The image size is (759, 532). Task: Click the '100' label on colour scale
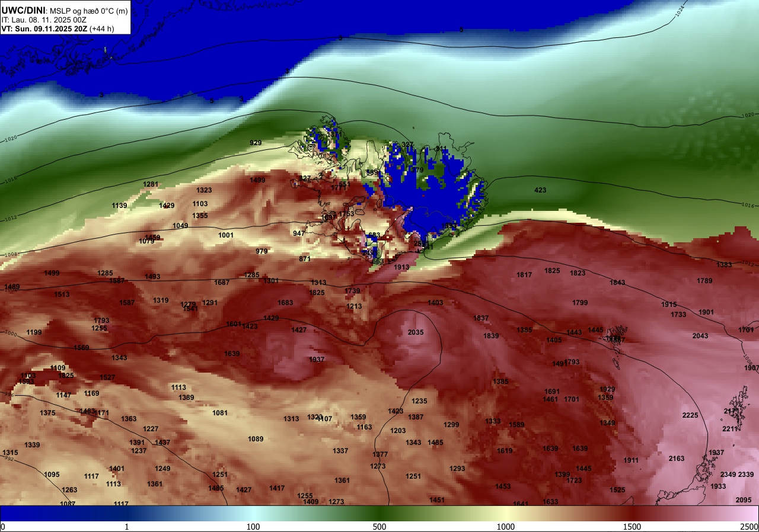click(253, 527)
